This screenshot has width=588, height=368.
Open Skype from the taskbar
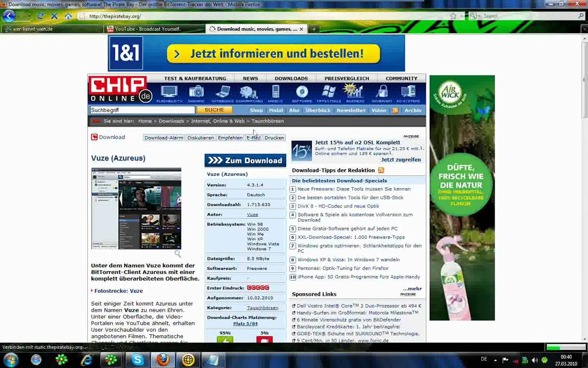coord(137,360)
